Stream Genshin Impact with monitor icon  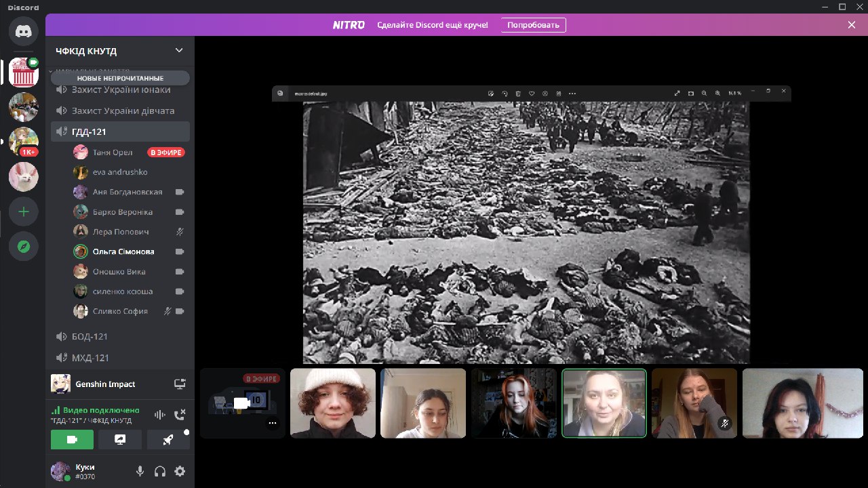click(180, 384)
